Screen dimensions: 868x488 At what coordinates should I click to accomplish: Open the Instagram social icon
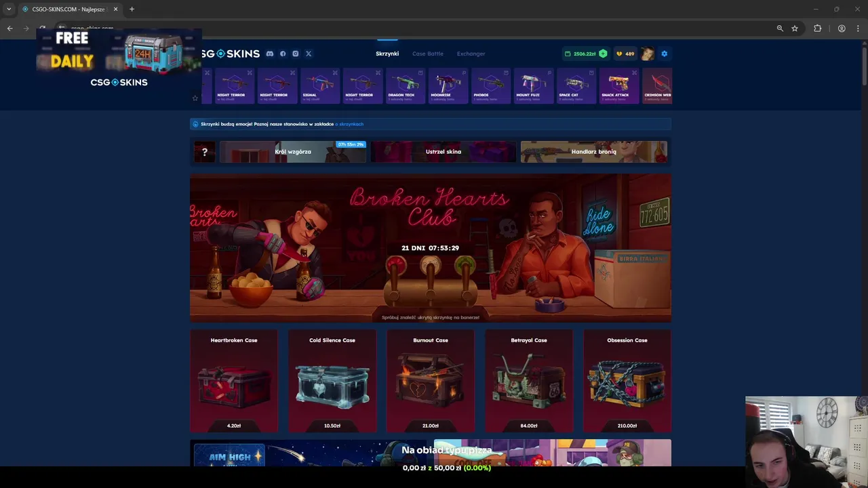pos(296,54)
